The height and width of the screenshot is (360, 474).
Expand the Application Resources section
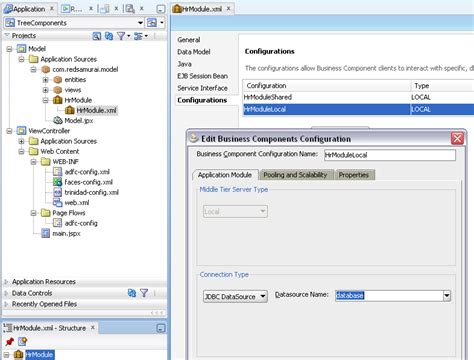pos(6,282)
